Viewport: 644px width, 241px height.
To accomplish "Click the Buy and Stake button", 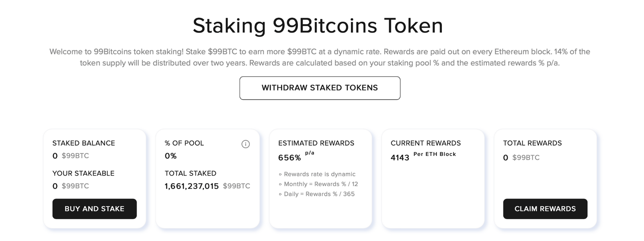I will 94,209.
